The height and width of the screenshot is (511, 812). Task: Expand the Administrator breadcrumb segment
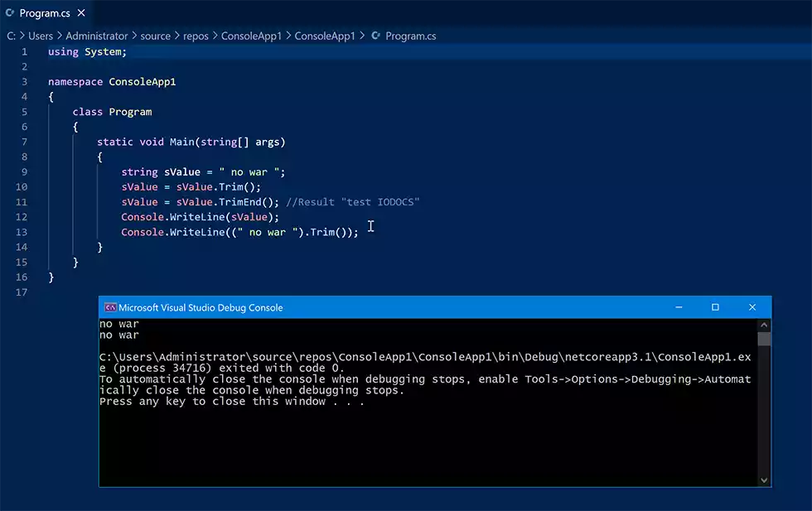pos(97,36)
